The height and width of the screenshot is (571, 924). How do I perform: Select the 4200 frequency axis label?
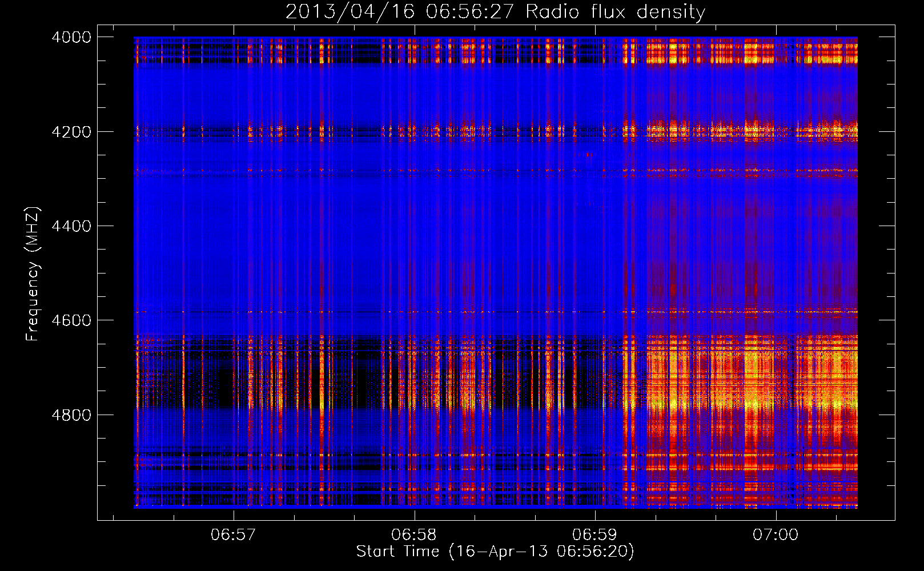pos(71,132)
